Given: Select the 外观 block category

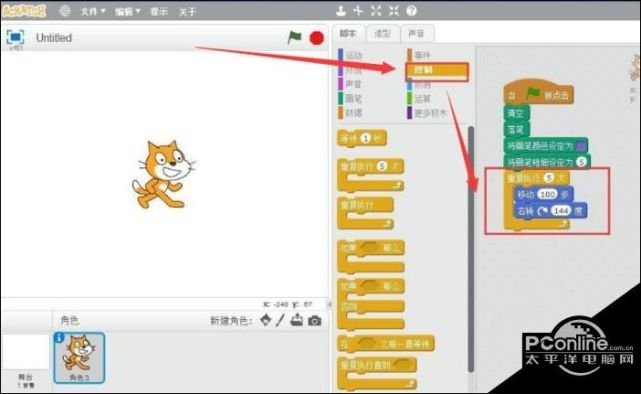Looking at the screenshot, I should click(x=351, y=70).
